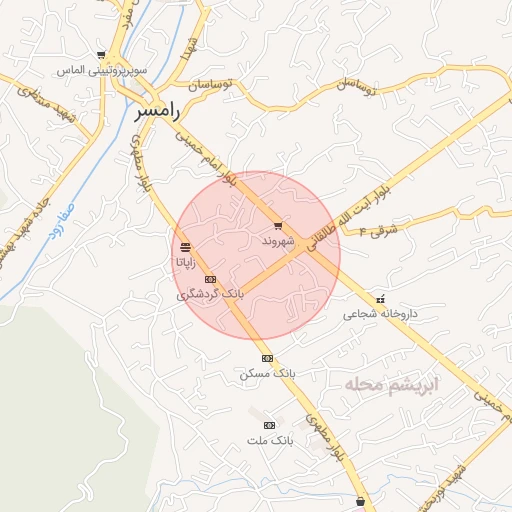Click the بانک ملت bank icon
This screenshot has height=512, width=512.
(x=269, y=425)
